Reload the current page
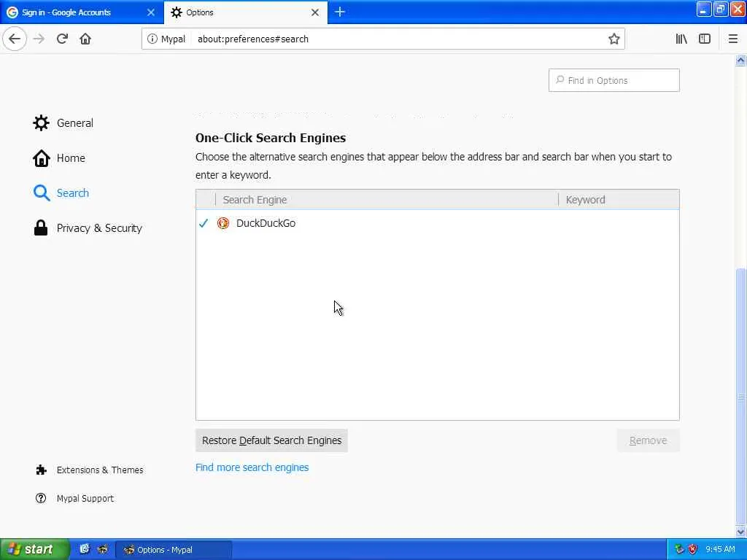This screenshot has height=560, width=747. click(62, 39)
